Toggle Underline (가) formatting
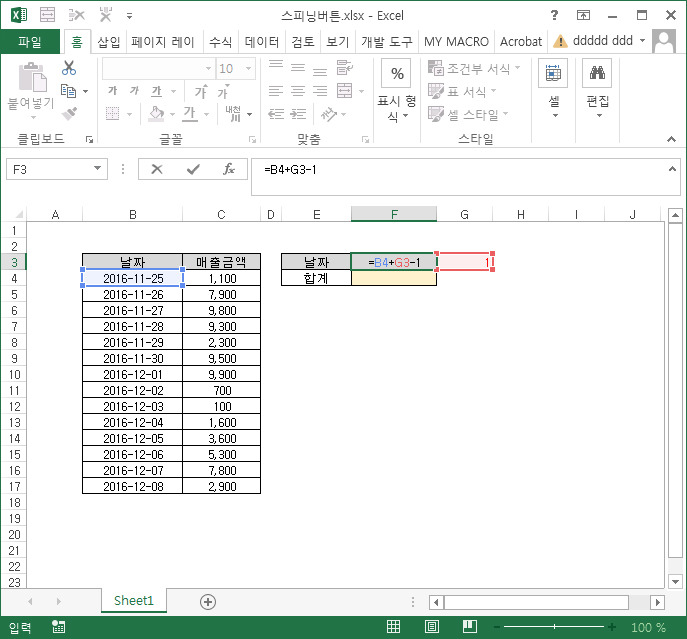This screenshot has height=639, width=687. [156, 91]
